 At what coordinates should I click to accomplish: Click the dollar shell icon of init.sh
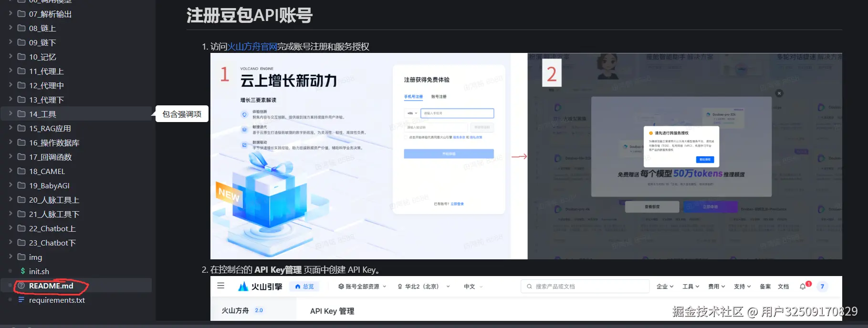coord(22,271)
